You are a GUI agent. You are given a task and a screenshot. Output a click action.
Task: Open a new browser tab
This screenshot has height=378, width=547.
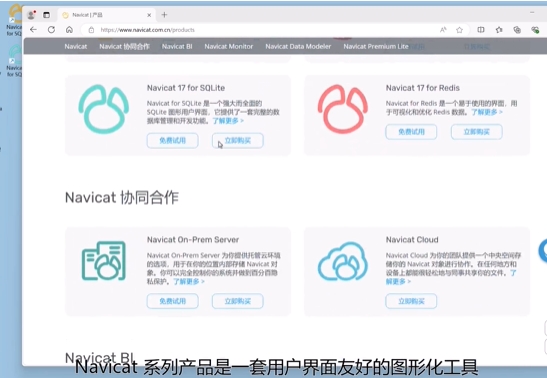click(164, 15)
